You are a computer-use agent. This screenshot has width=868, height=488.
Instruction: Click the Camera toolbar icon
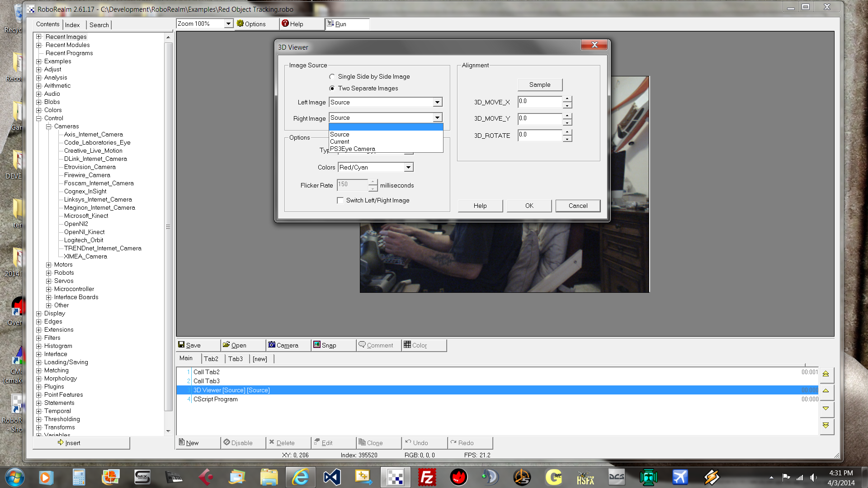[x=272, y=345]
